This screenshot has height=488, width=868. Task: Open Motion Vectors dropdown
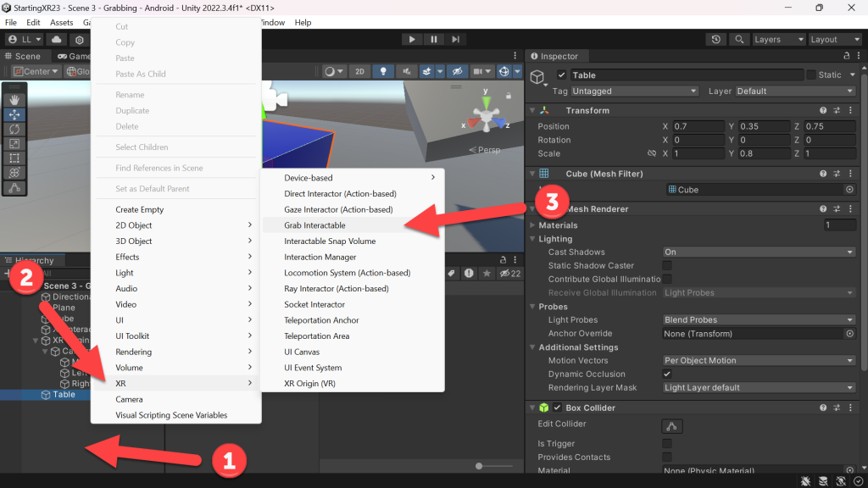pyautogui.click(x=759, y=360)
